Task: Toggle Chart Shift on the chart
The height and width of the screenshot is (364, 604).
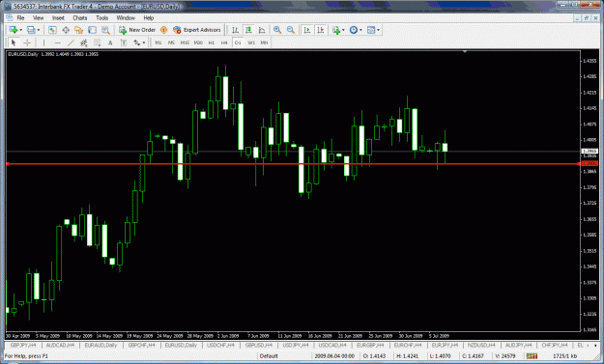Action: click(321, 30)
